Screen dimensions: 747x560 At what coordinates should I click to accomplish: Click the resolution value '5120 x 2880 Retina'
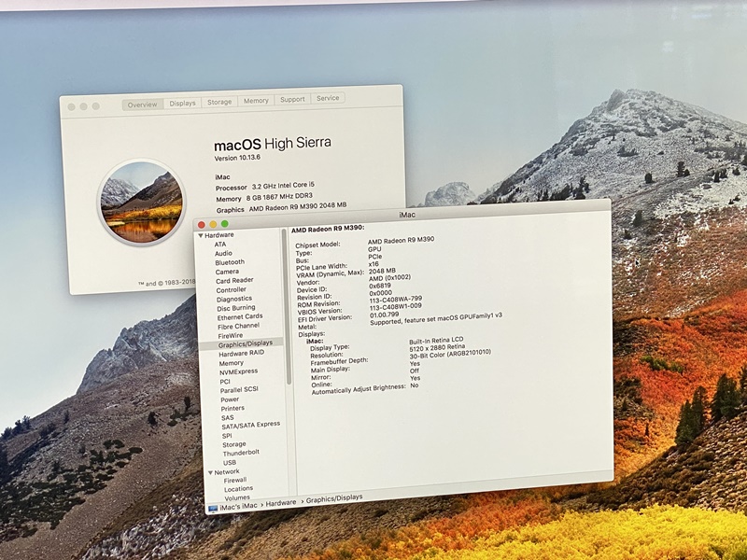tap(437, 348)
